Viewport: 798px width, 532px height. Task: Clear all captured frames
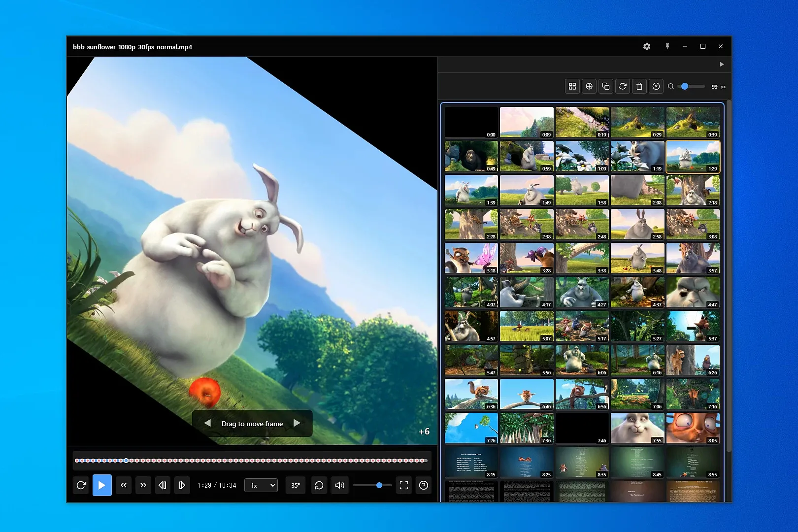point(656,86)
